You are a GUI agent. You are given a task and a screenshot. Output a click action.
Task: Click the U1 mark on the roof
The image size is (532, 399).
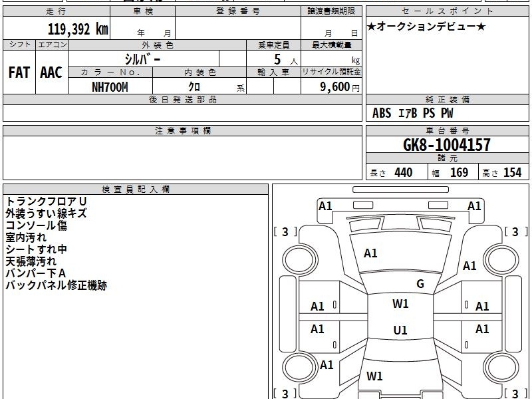(400, 330)
